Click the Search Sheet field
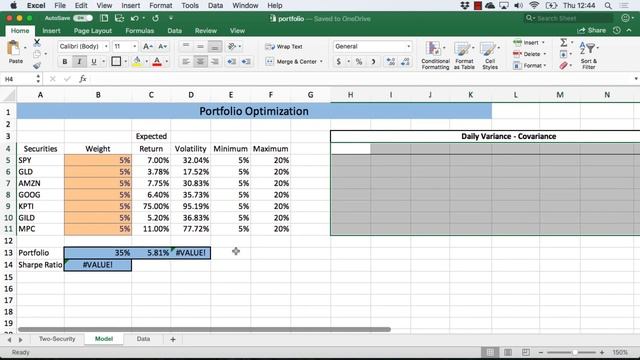Viewport: 640px width, 360px height. click(569, 18)
